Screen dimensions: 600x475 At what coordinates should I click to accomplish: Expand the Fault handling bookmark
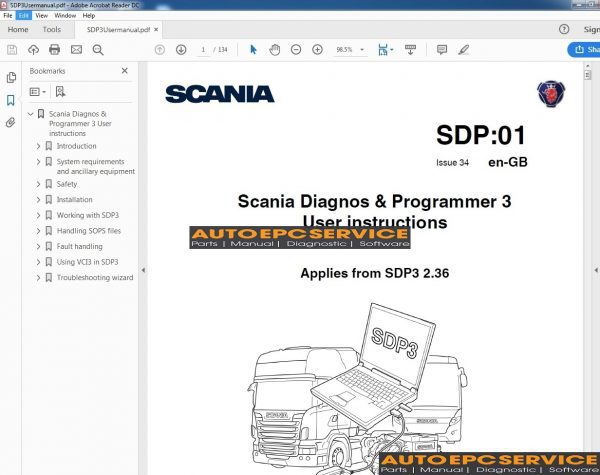coord(38,246)
